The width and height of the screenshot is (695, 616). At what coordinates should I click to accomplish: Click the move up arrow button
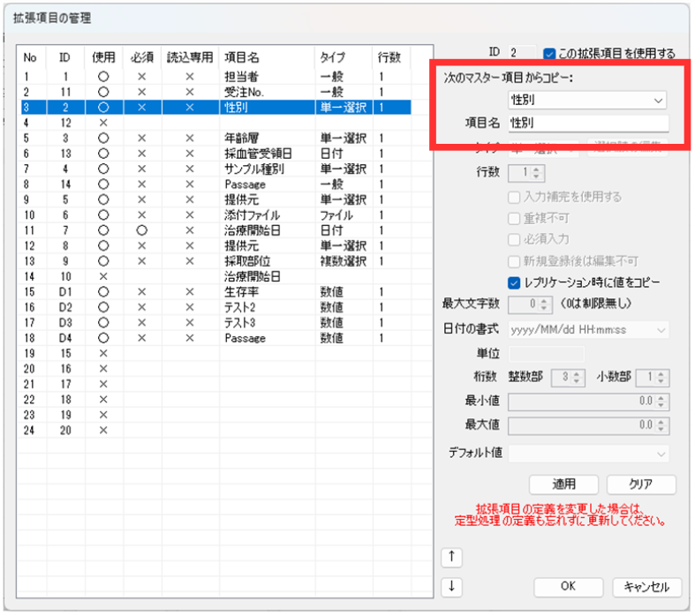point(450,556)
